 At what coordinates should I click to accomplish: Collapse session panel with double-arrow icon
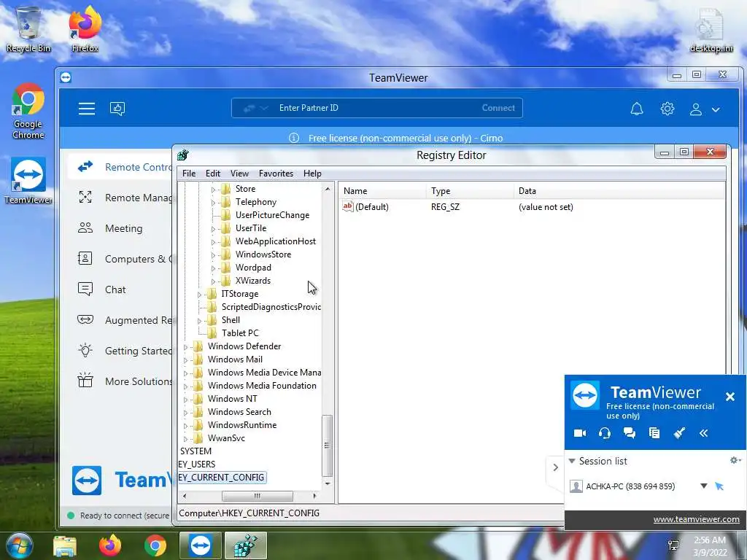pyautogui.click(x=704, y=433)
